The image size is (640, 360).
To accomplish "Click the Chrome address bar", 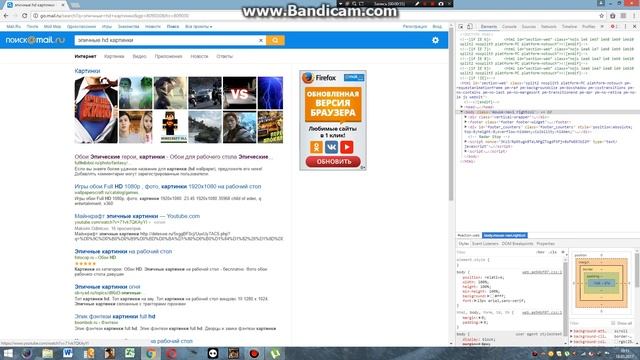I will coord(314,16).
